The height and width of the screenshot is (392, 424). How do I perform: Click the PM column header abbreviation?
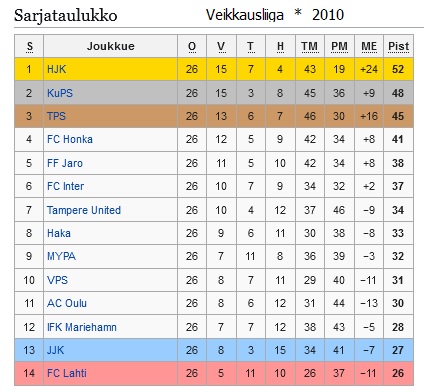pyautogui.click(x=339, y=46)
